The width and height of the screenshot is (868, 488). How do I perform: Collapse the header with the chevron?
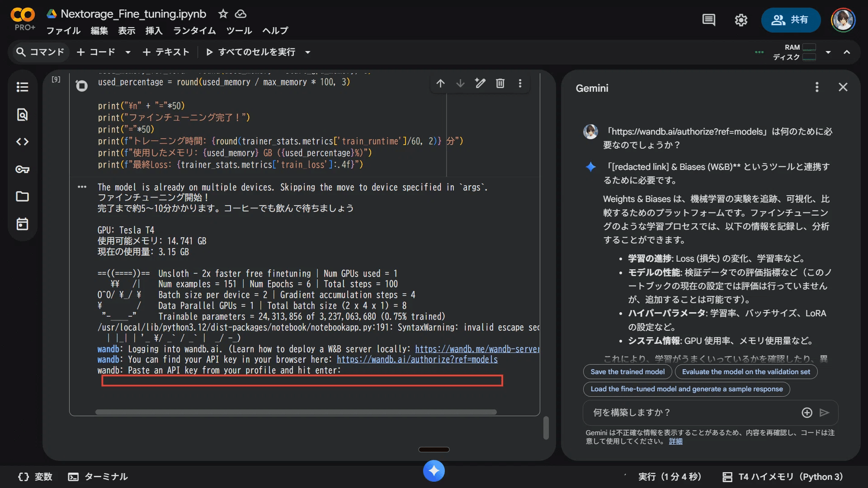(x=847, y=52)
